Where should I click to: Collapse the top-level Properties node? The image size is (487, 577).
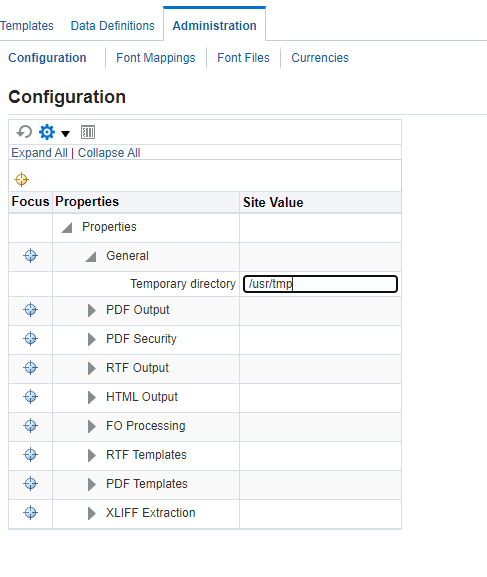pos(67,228)
